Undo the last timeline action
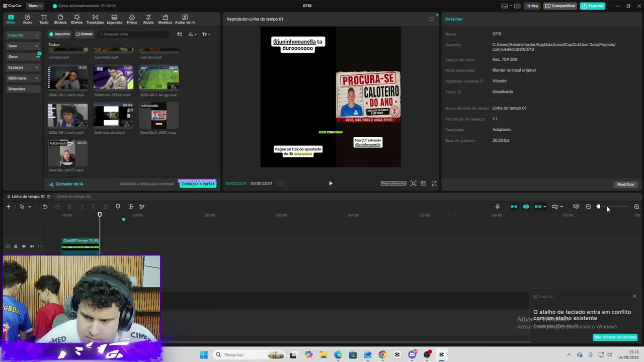This screenshot has width=644, height=362. 45,207
